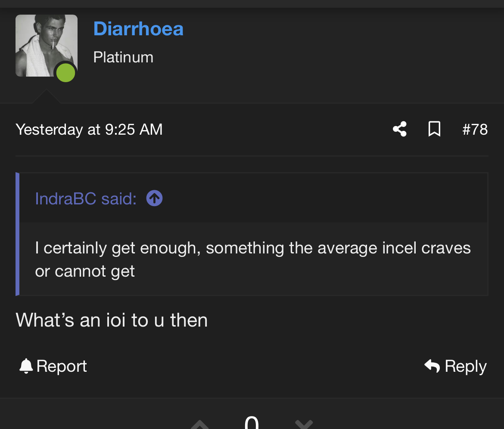Open the Diarrhoea username profile link
The height and width of the screenshot is (429, 504).
click(138, 29)
